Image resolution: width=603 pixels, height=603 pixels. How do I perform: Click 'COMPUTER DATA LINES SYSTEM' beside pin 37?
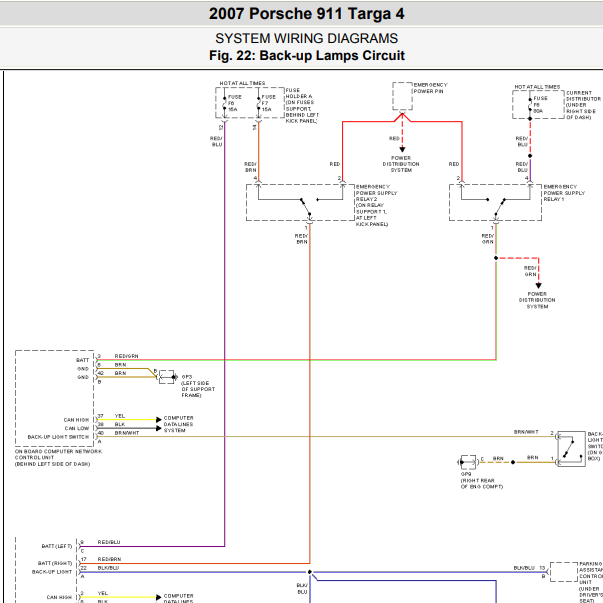pos(178,424)
